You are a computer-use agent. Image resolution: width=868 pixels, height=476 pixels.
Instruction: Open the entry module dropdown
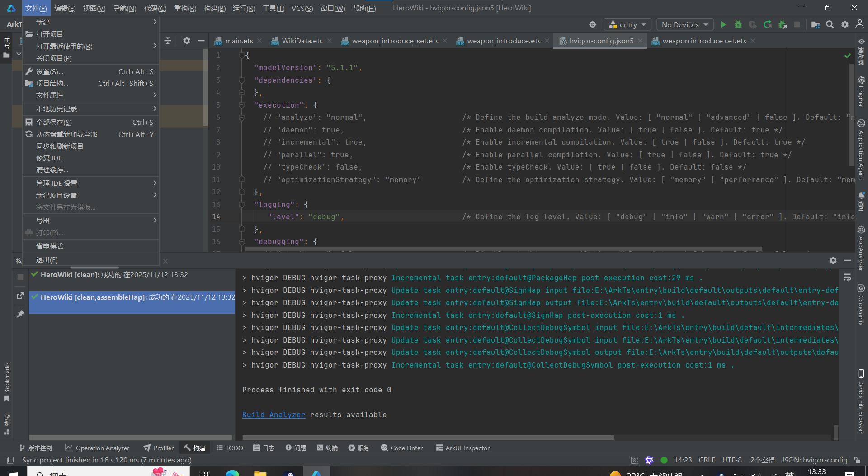pos(627,24)
